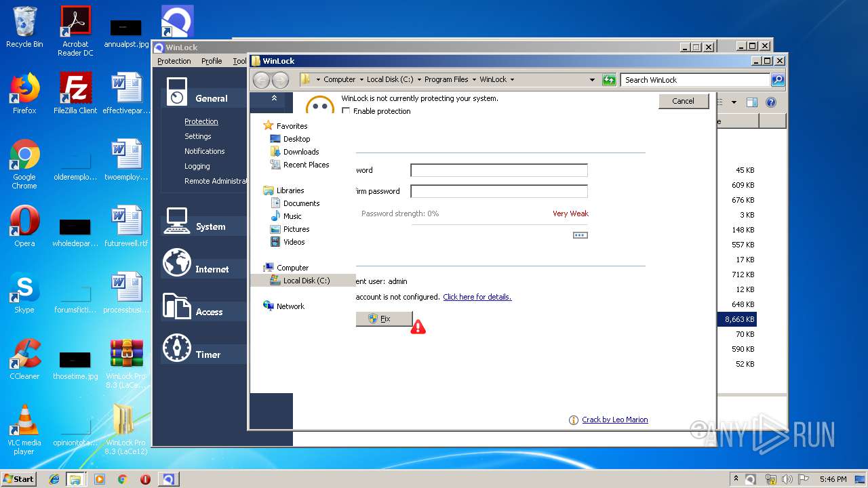The image size is (868, 488).
Task: Open 'Click here for details' link
Action: click(477, 297)
